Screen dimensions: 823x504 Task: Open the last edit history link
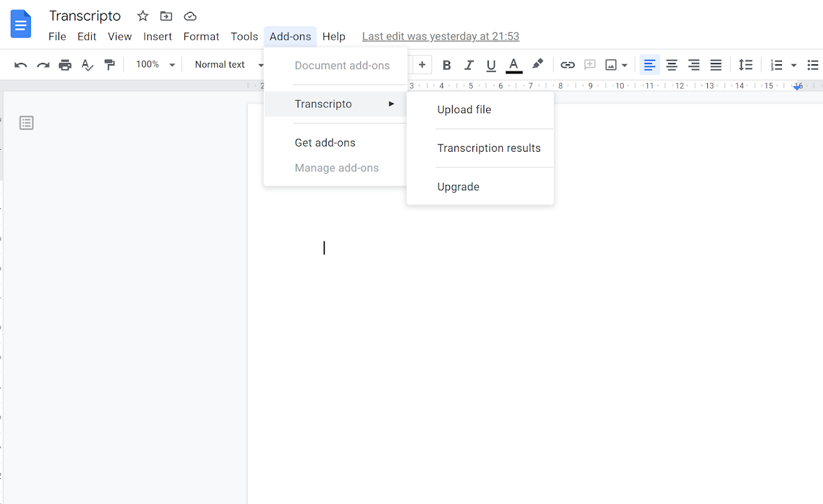coord(440,37)
